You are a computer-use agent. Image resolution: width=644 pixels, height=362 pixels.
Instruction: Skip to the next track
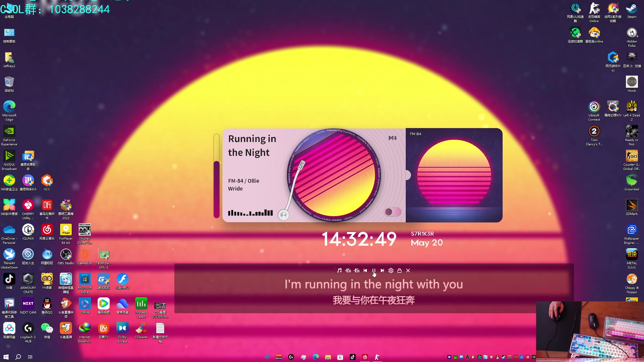382,270
